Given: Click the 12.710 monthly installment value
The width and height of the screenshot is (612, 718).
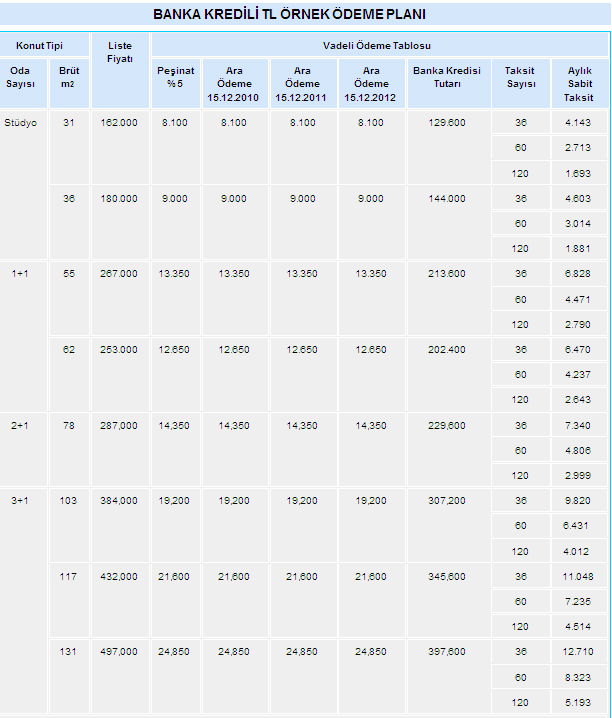Looking at the screenshot, I should tap(580, 652).
